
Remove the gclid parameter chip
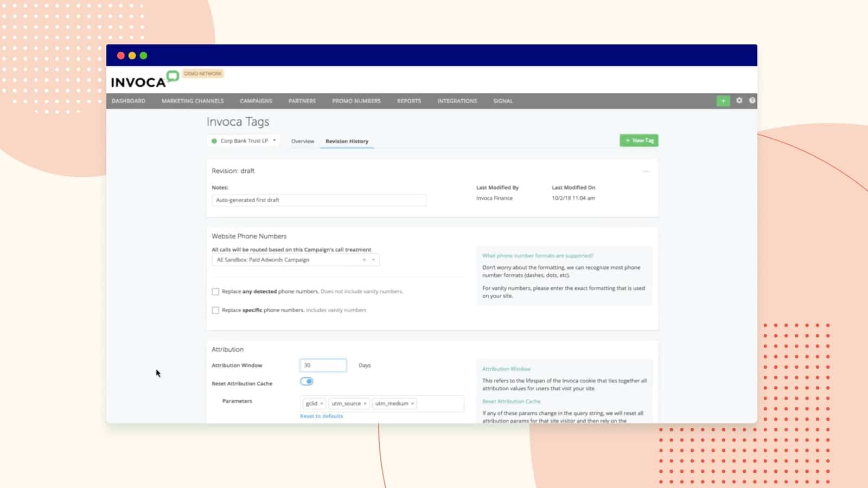click(321, 403)
